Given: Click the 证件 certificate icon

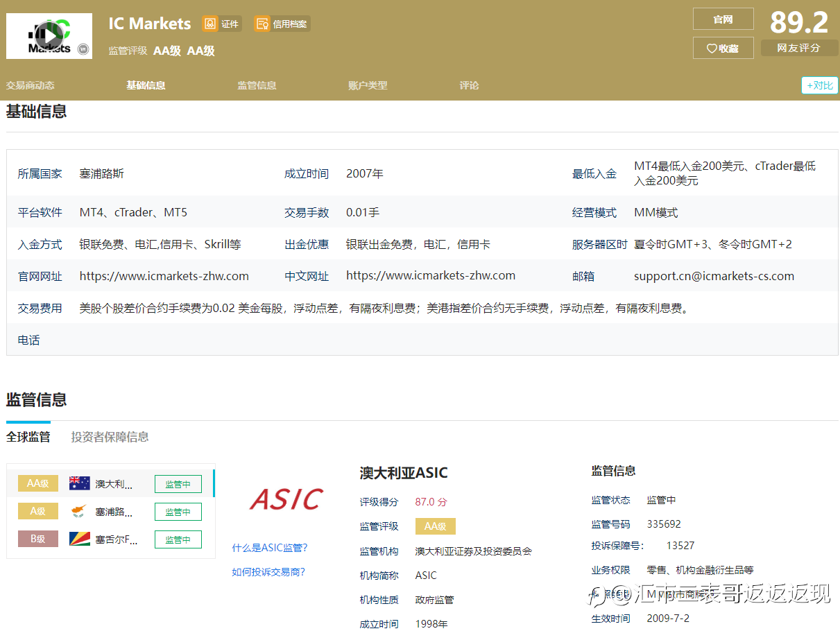Looking at the screenshot, I should [210, 24].
